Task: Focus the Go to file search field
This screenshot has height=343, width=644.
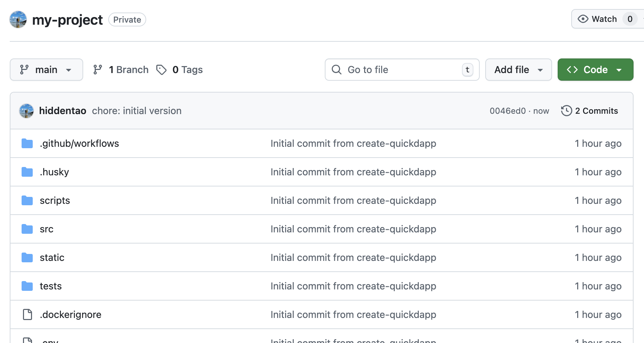Action: point(402,70)
